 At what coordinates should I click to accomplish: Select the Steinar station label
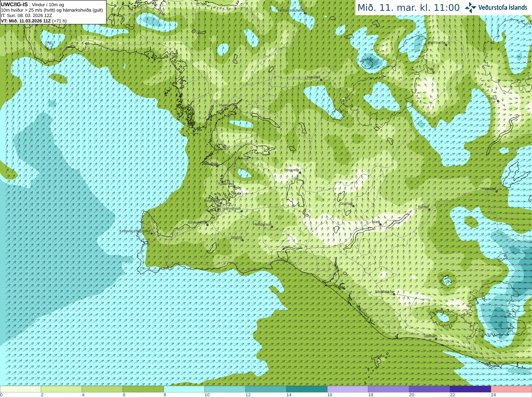(429, 336)
